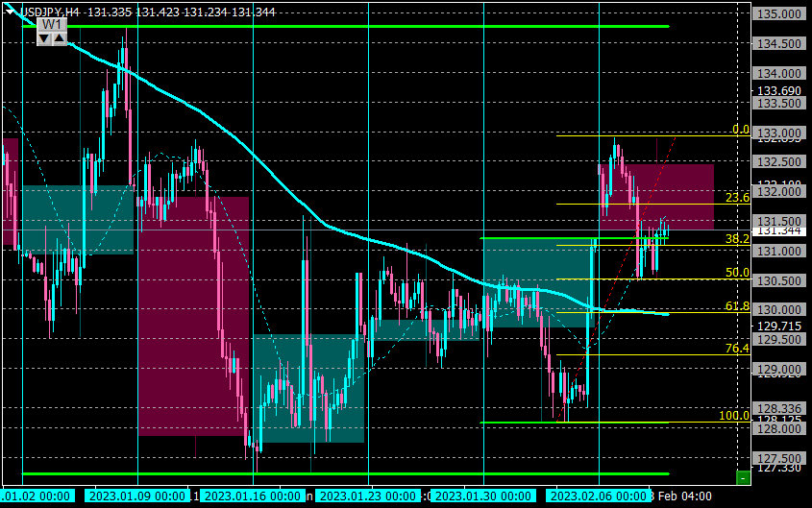This screenshot has height=508, width=812.
Task: Click the W1 timeframe button
Action: pos(52,25)
